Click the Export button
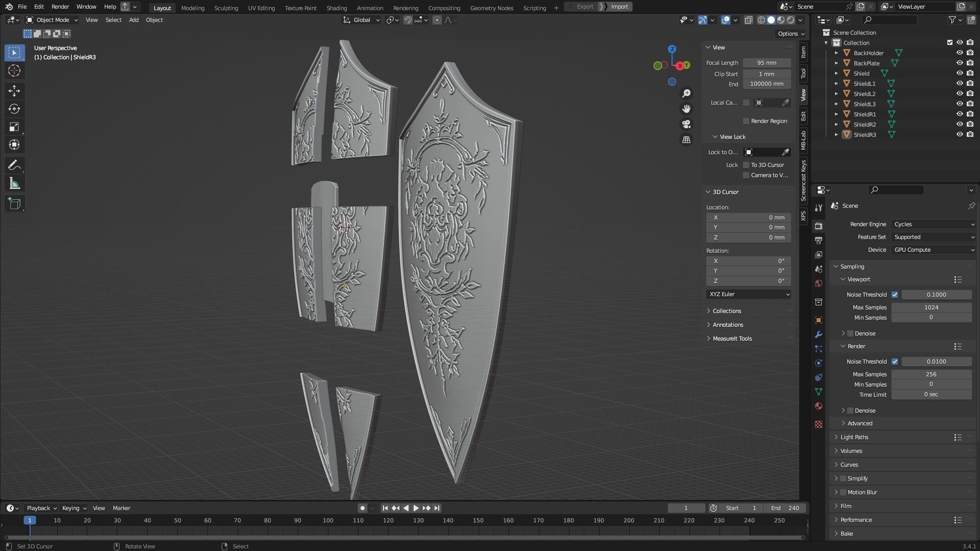The width and height of the screenshot is (980, 551). tap(585, 7)
